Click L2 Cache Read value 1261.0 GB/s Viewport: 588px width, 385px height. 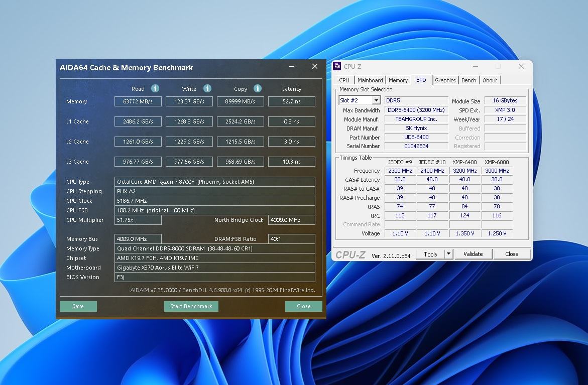[138, 142]
